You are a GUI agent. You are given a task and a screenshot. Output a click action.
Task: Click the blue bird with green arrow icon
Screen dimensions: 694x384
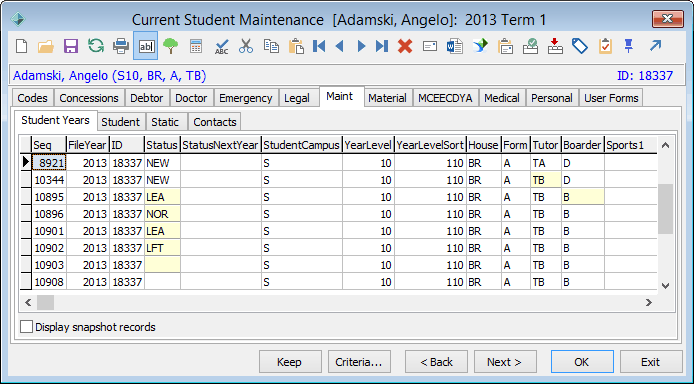[480, 46]
